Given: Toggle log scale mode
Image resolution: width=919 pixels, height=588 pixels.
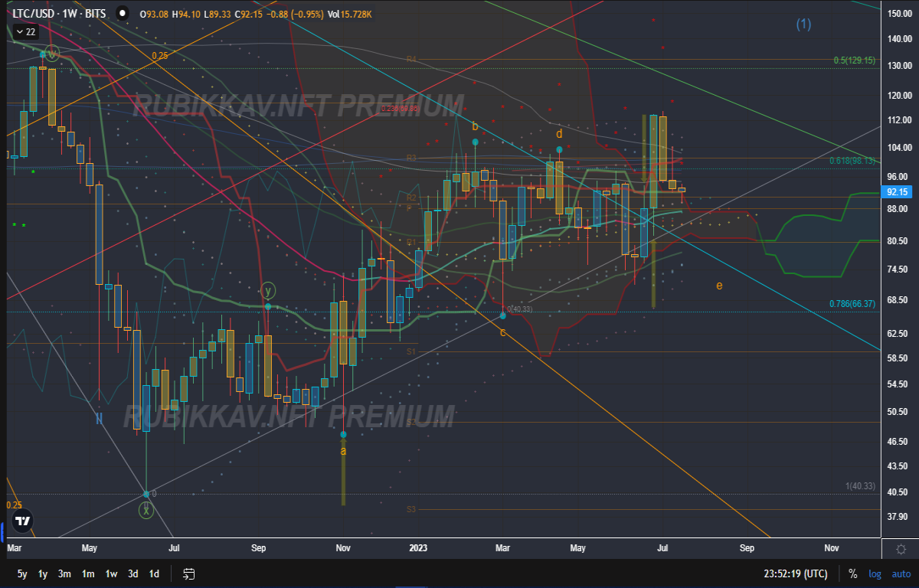Looking at the screenshot, I should tap(875, 573).
